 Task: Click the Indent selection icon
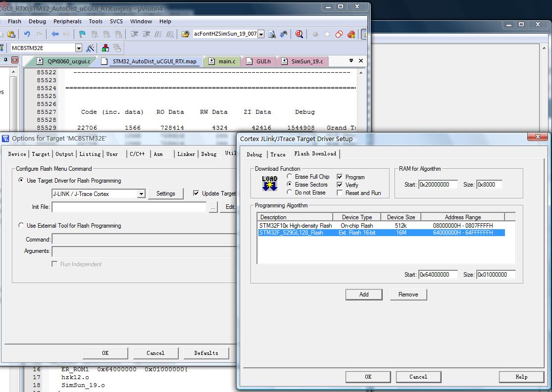135,34
